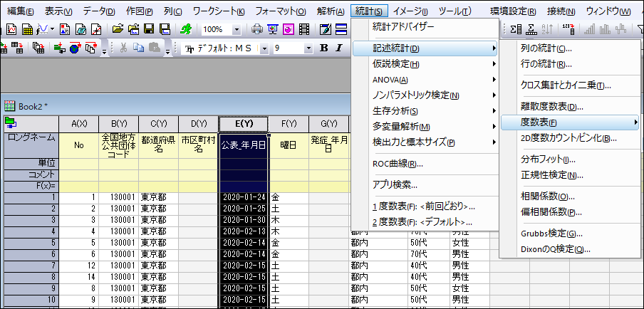The height and width of the screenshot is (309, 644).
Task: Click the Open Template folder icon
Action: tap(133, 29)
